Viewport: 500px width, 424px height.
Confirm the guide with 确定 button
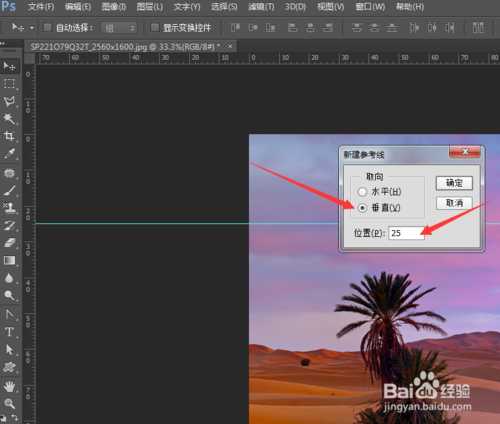pyautogui.click(x=454, y=183)
